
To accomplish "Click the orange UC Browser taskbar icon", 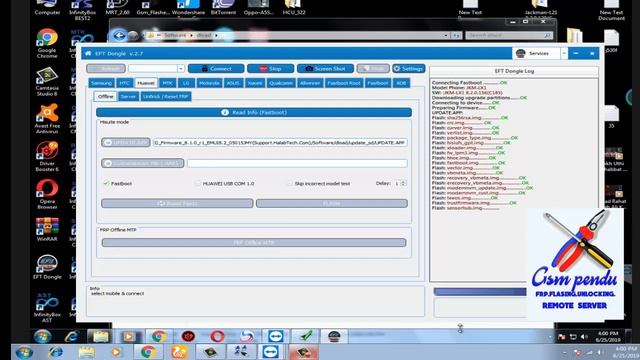I will tap(179, 352).
